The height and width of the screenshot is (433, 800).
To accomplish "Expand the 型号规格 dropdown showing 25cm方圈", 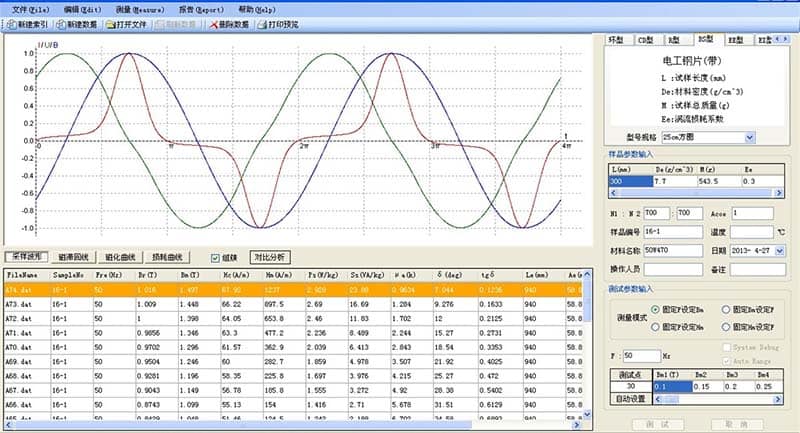I will [749, 137].
